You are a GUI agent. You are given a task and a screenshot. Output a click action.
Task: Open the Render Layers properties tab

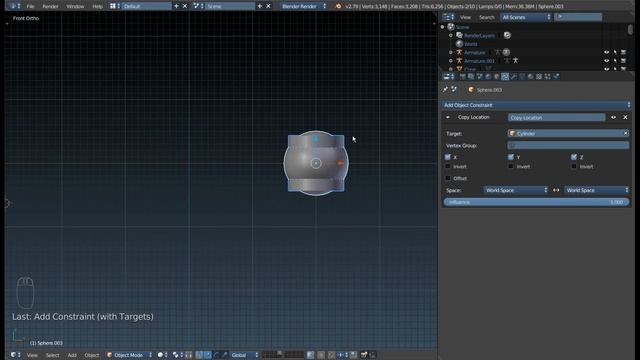click(471, 76)
